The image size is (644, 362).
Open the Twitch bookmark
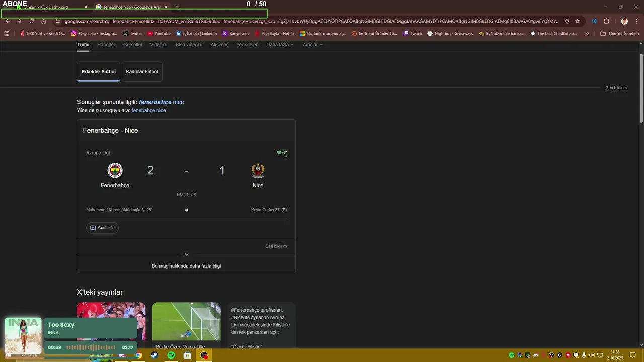pos(413,34)
